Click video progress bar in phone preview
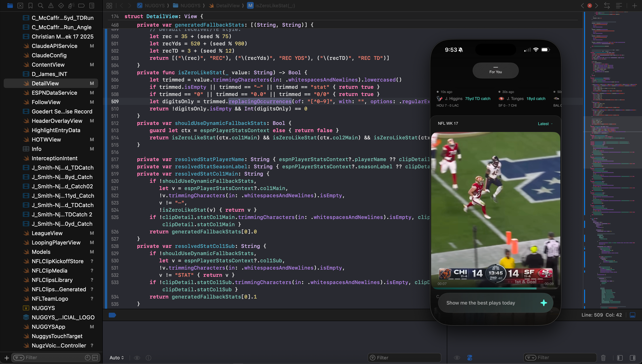 (x=496, y=288)
